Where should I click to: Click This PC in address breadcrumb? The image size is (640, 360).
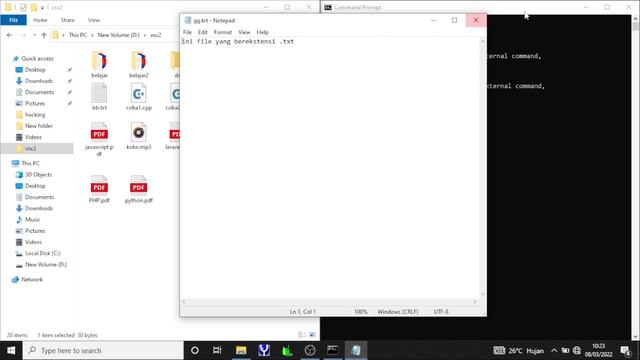pos(78,35)
